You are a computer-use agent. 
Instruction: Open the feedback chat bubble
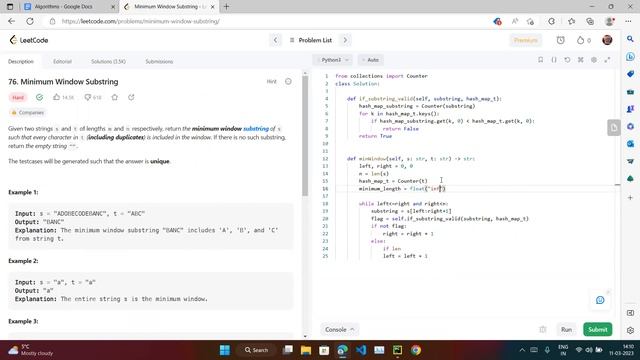(x=600, y=300)
